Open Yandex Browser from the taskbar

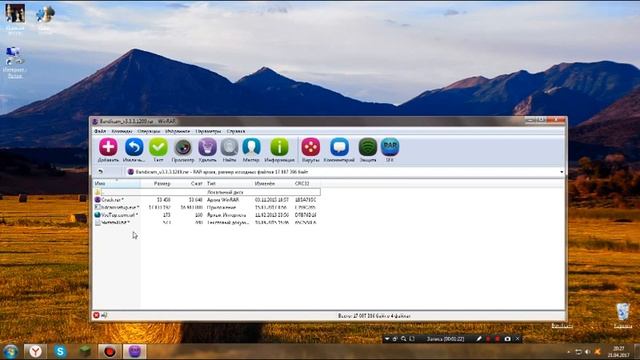36,351
